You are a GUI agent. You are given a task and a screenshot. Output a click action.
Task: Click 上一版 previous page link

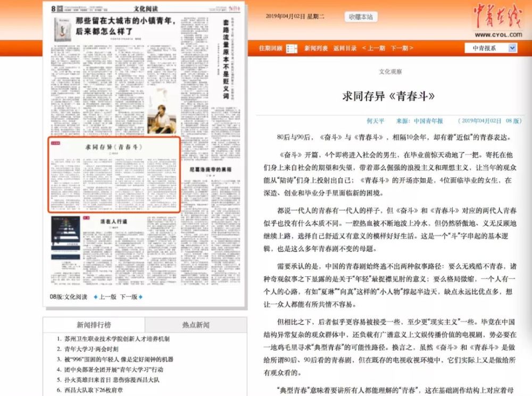point(107,297)
